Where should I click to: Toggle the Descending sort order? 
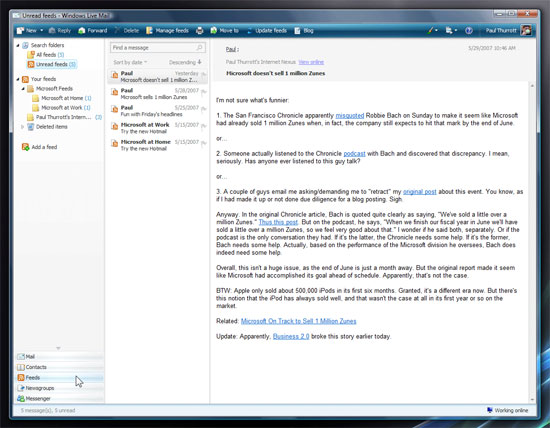point(185,62)
